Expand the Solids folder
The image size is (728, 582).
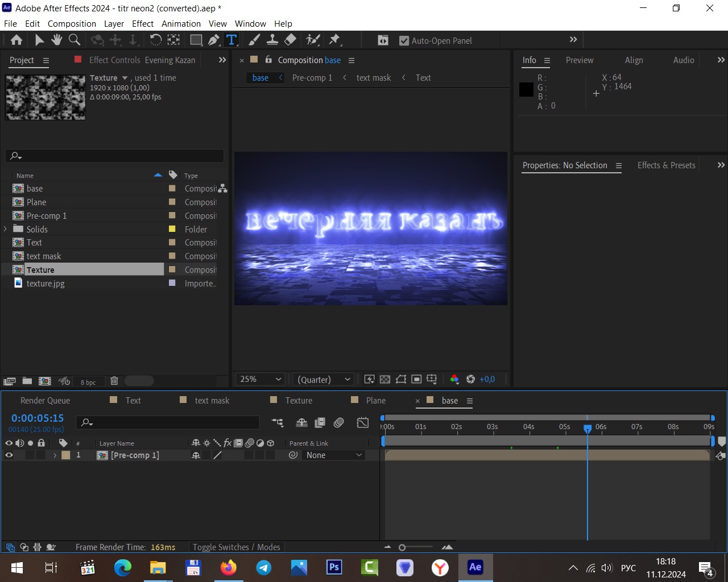coord(6,229)
